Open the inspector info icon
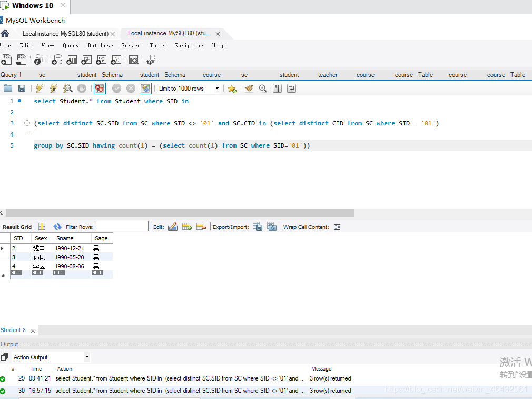This screenshot has width=532, height=399. [x=38, y=60]
